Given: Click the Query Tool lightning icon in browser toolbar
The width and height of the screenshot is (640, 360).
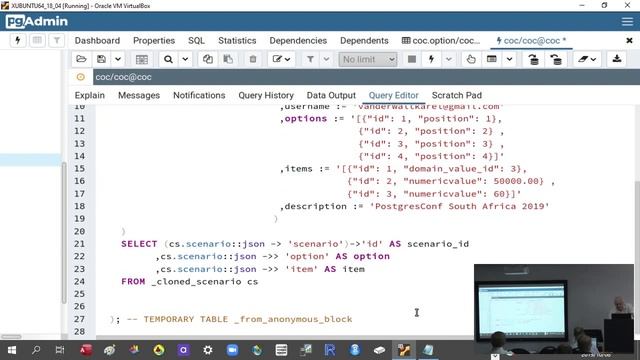Looking at the screenshot, I should click(18, 40).
